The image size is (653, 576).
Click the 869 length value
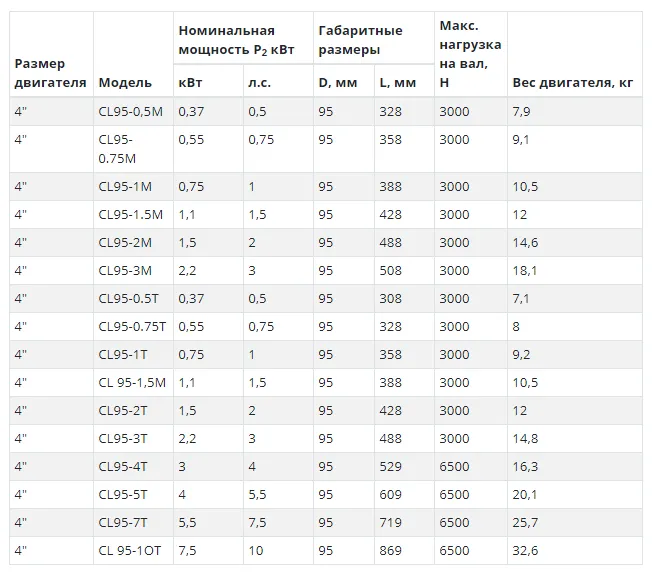391,551
